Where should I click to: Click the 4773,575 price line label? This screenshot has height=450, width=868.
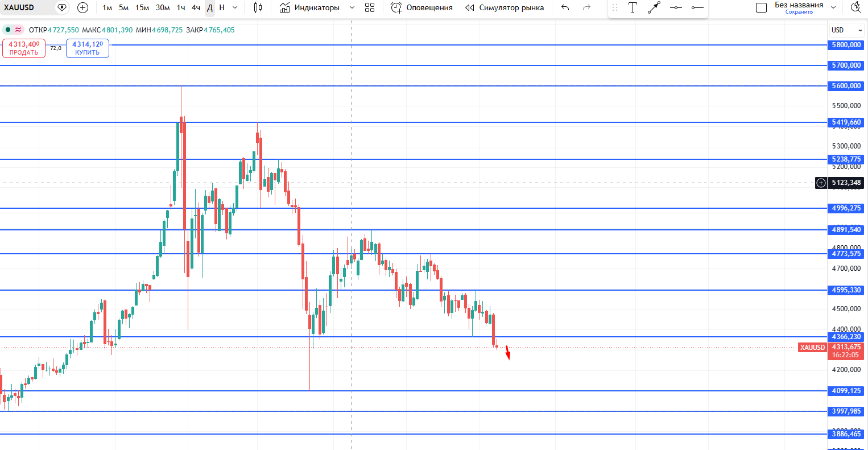tap(846, 254)
